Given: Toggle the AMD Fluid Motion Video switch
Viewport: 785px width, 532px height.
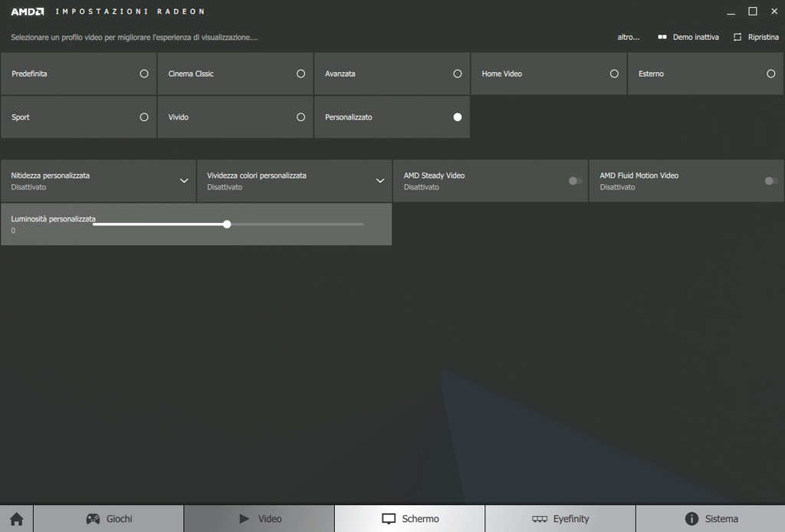Looking at the screenshot, I should pyautogui.click(x=771, y=181).
